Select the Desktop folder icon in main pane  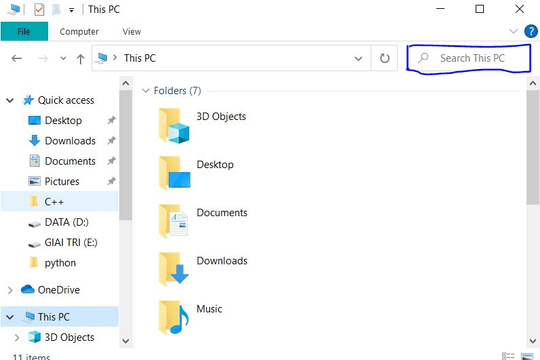coord(174,173)
